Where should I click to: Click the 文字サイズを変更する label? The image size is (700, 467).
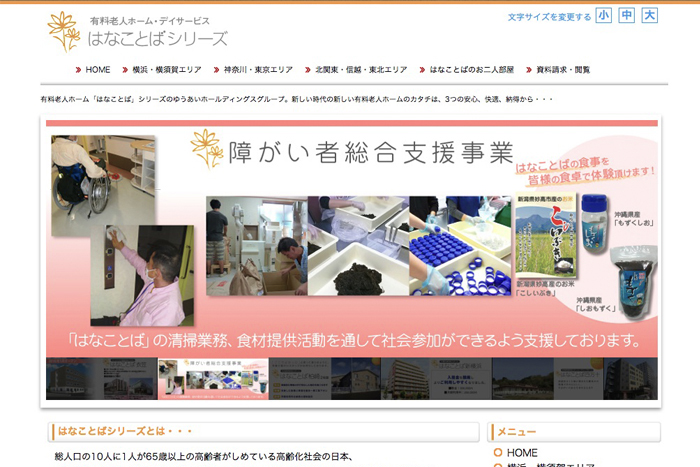pos(549,17)
